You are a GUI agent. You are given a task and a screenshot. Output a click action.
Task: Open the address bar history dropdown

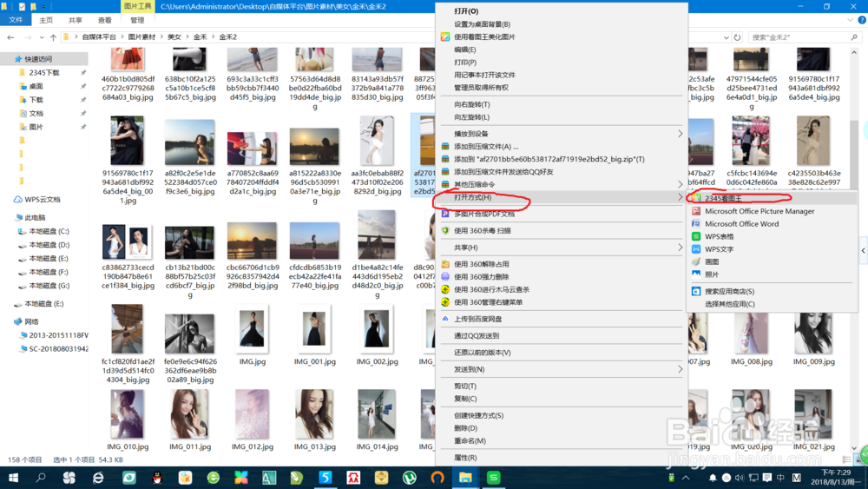[x=726, y=37]
